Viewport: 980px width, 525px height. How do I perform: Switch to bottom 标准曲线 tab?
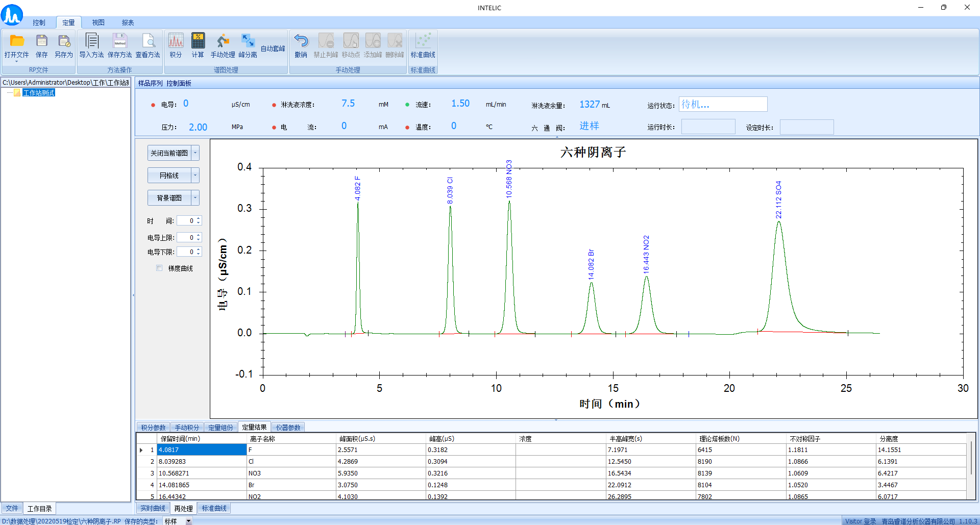[214, 508]
